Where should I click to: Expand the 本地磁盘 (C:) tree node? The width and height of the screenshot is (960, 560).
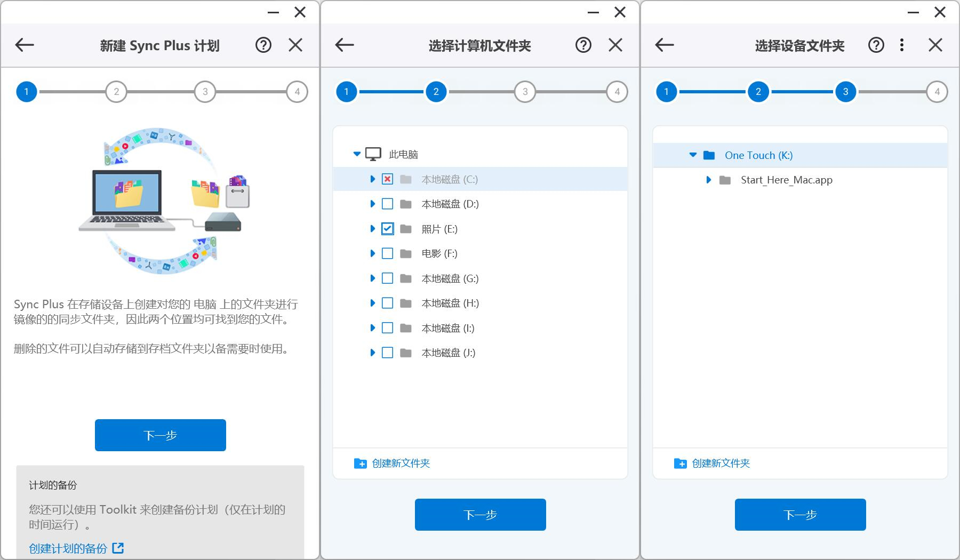372,179
